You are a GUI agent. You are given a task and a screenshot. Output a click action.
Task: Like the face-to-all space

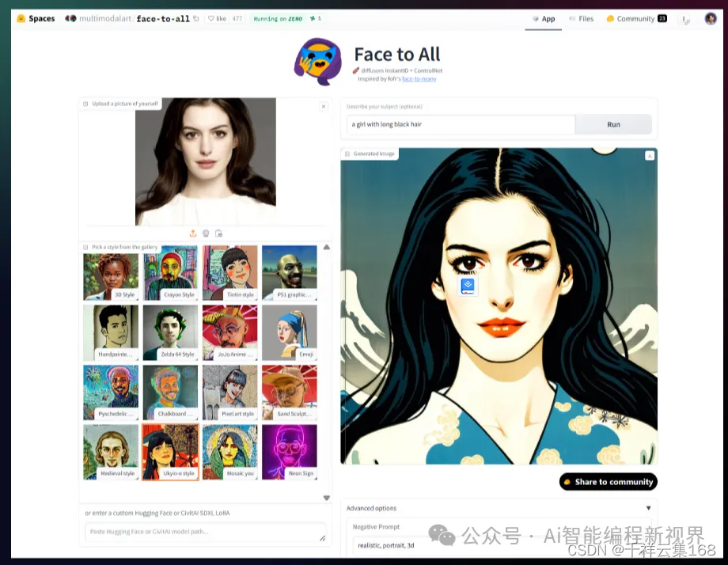pyautogui.click(x=218, y=18)
